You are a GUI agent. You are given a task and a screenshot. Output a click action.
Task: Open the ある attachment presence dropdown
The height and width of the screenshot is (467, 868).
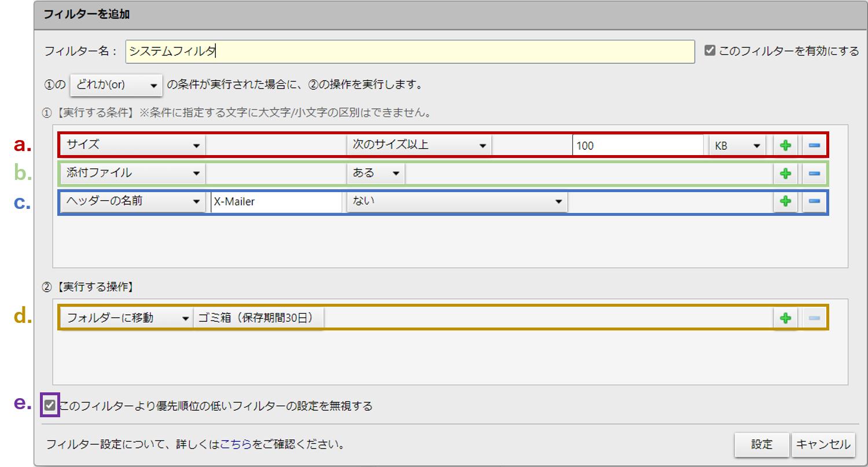[376, 173]
